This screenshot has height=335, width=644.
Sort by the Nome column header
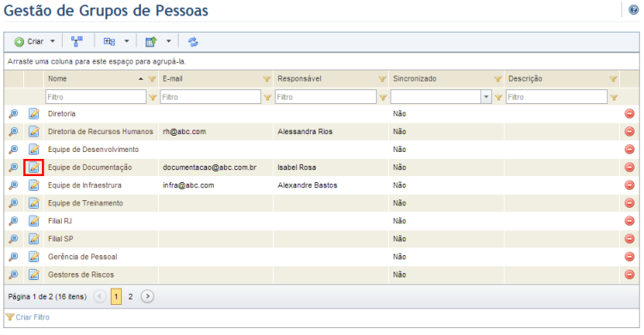pyautogui.click(x=57, y=78)
